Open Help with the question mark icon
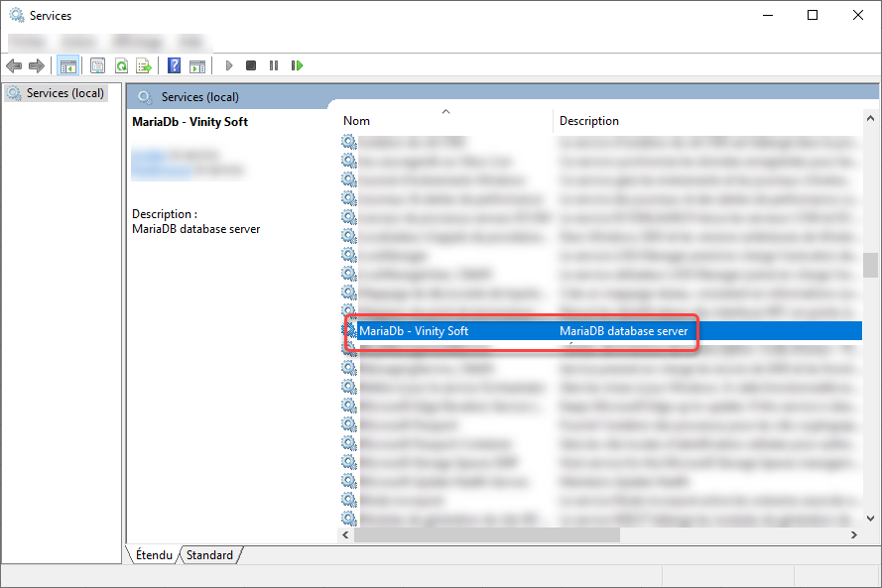Viewport: 882px width, 588px height. (x=175, y=65)
